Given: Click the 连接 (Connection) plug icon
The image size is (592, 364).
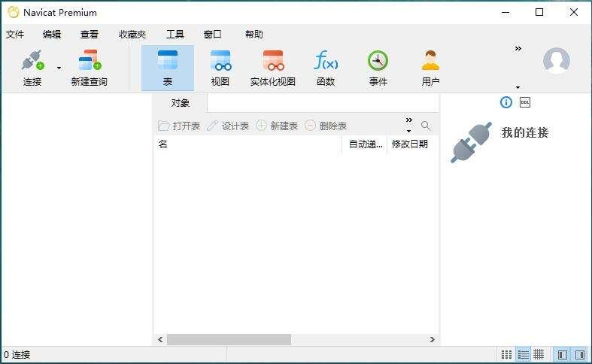Looking at the screenshot, I should pyautogui.click(x=32, y=62).
